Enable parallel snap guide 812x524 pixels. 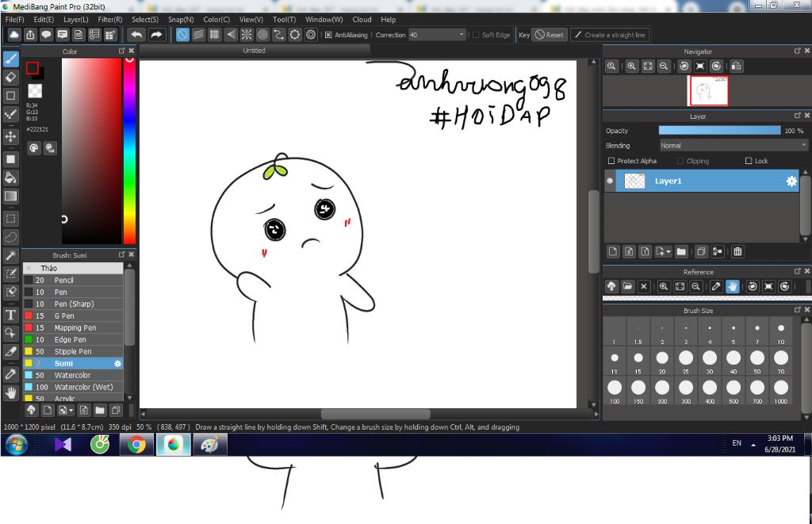pyautogui.click(x=198, y=35)
